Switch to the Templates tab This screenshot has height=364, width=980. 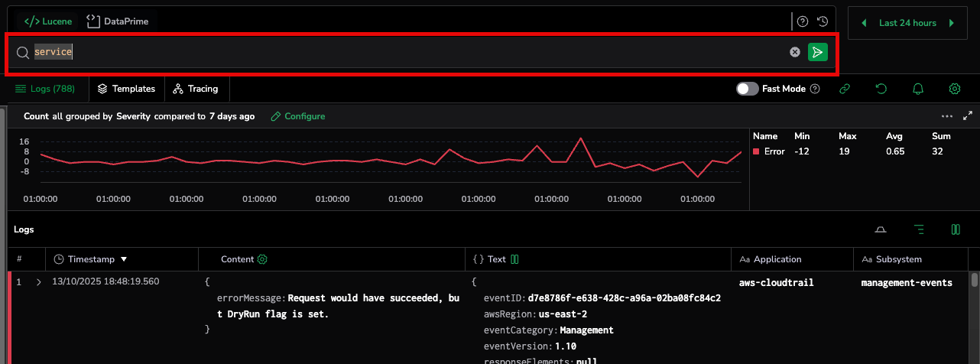pyautogui.click(x=126, y=89)
